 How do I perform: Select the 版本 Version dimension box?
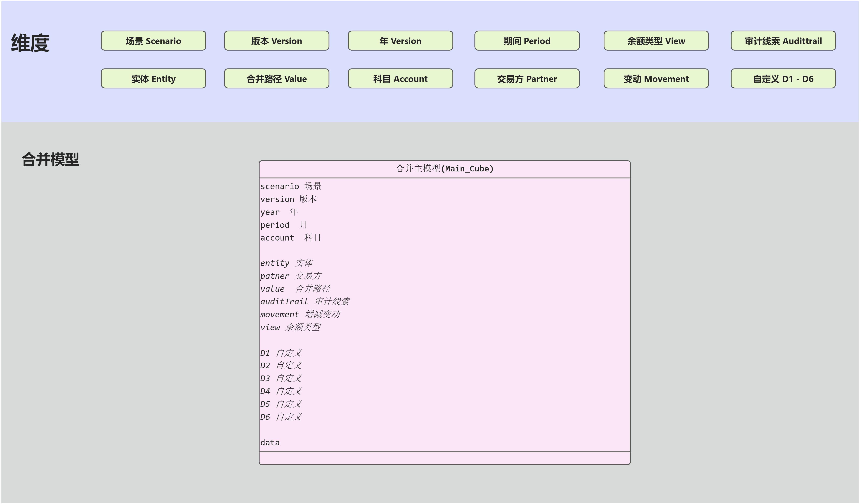tap(276, 41)
